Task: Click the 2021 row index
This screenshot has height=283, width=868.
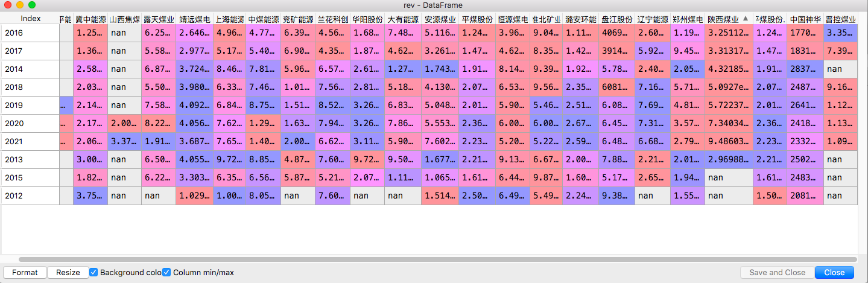Action: click(30, 141)
